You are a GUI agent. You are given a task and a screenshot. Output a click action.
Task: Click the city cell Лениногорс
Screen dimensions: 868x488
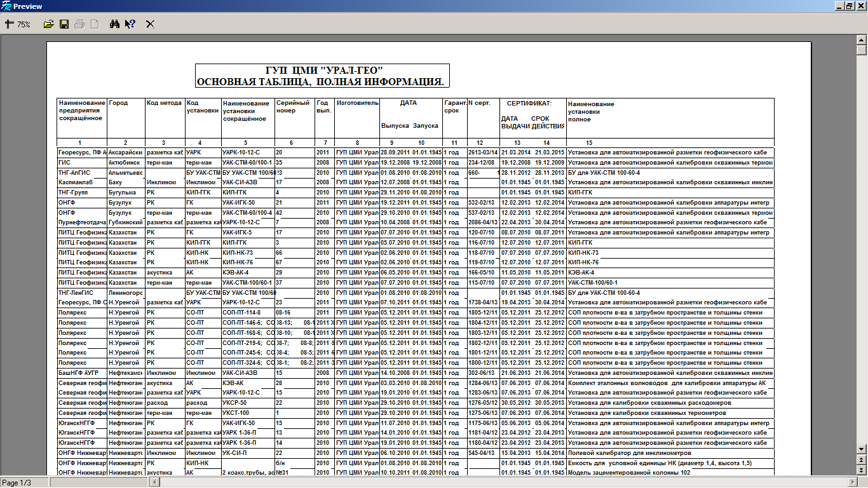(x=126, y=293)
